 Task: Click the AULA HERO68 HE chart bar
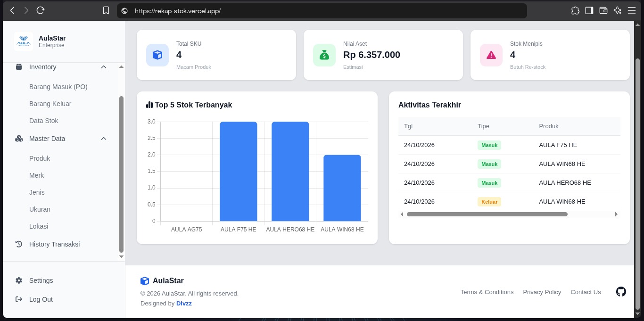coord(290,172)
